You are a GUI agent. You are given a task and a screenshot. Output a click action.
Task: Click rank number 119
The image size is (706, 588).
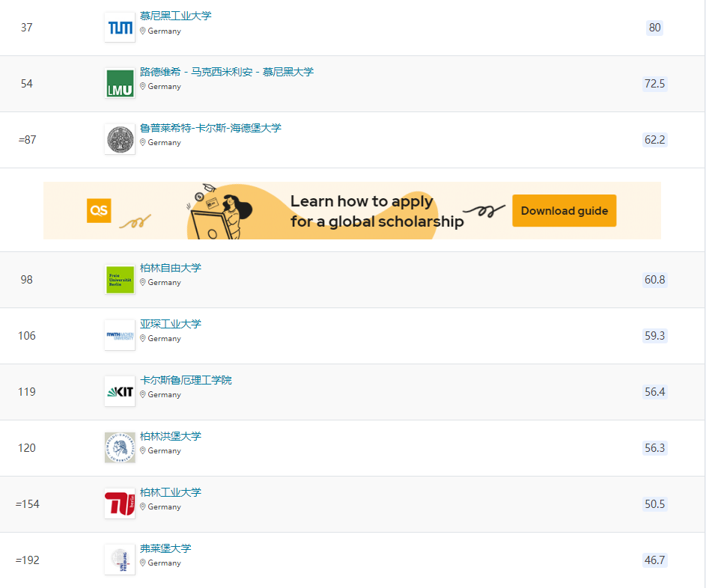tap(26, 392)
